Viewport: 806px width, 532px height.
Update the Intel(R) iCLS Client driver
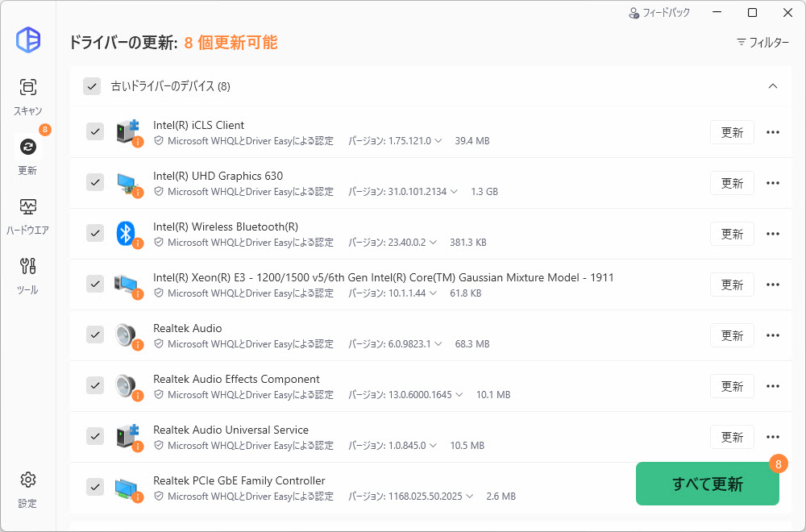point(732,133)
